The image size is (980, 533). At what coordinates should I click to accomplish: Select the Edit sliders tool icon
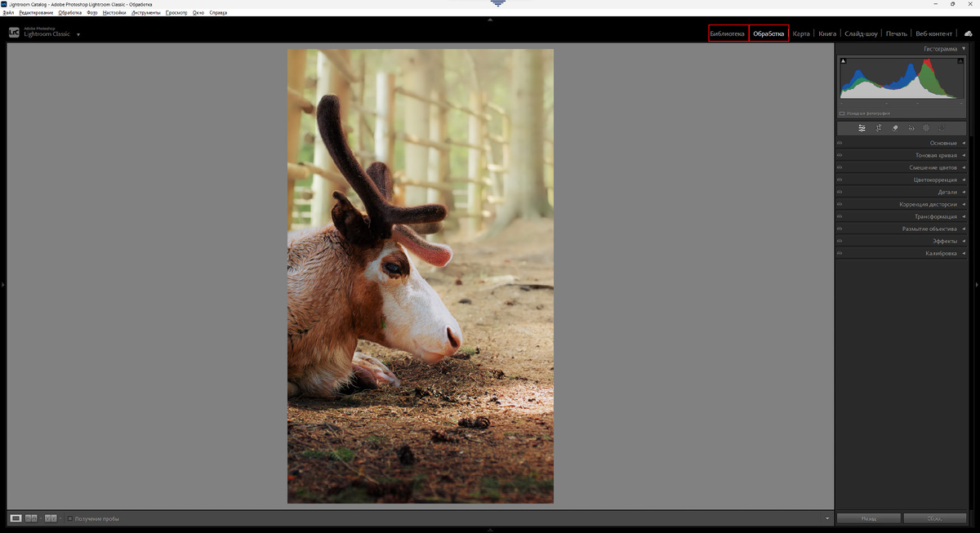tap(862, 128)
